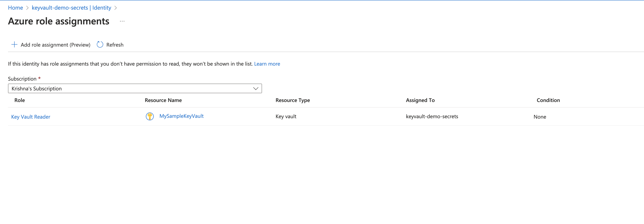
Task: Navigate to Home via breadcrumb
Action: pyautogui.click(x=15, y=8)
